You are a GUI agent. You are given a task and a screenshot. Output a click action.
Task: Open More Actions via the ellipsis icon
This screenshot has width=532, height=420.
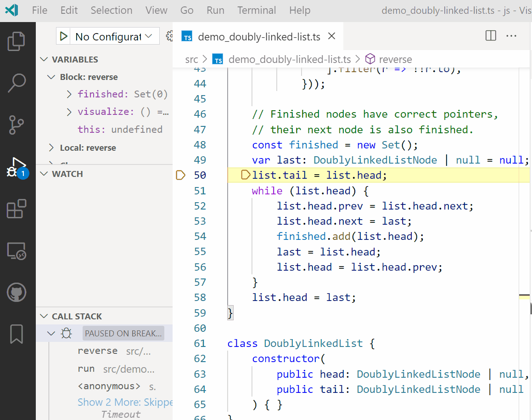[x=511, y=35]
